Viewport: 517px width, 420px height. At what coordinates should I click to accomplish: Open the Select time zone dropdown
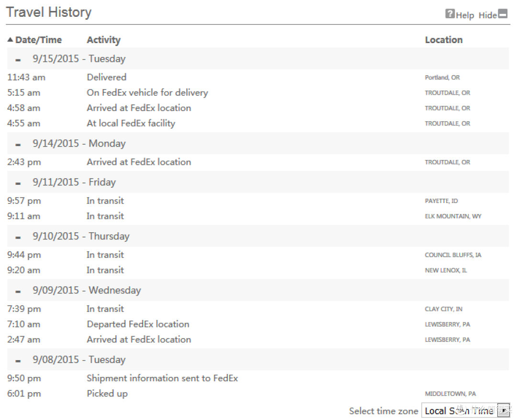[466, 411]
